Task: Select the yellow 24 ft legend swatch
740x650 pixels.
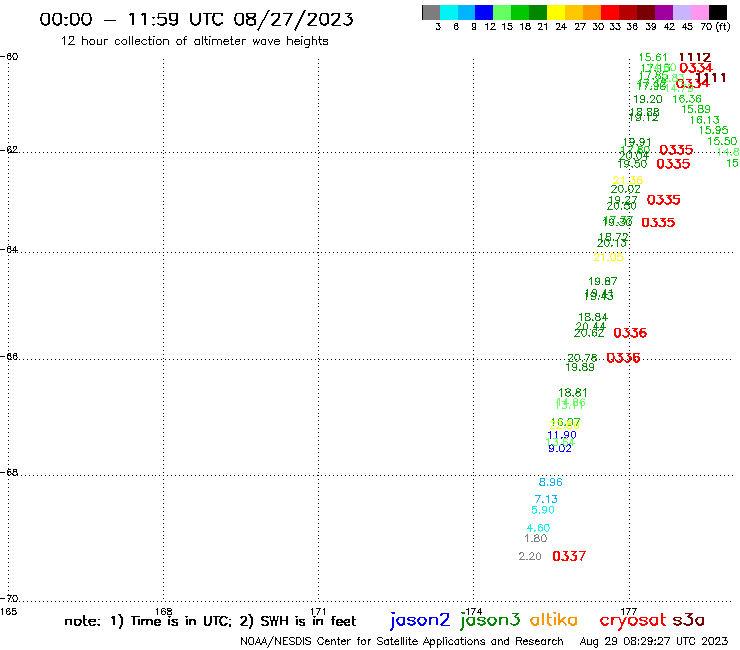Action: pos(555,12)
